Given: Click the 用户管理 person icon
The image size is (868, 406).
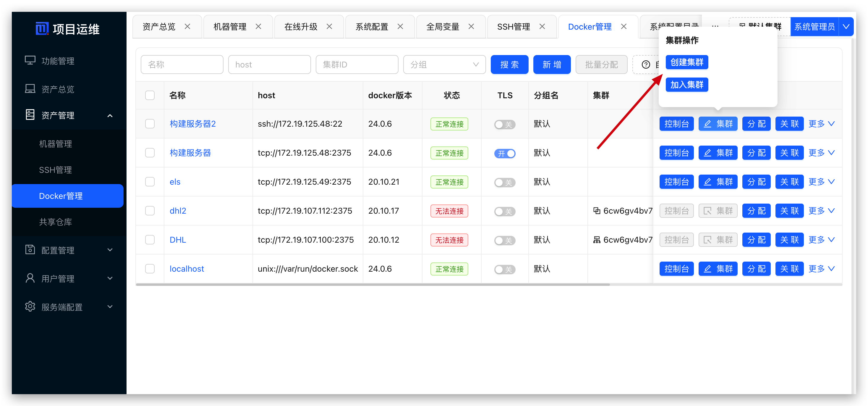Looking at the screenshot, I should [30, 278].
